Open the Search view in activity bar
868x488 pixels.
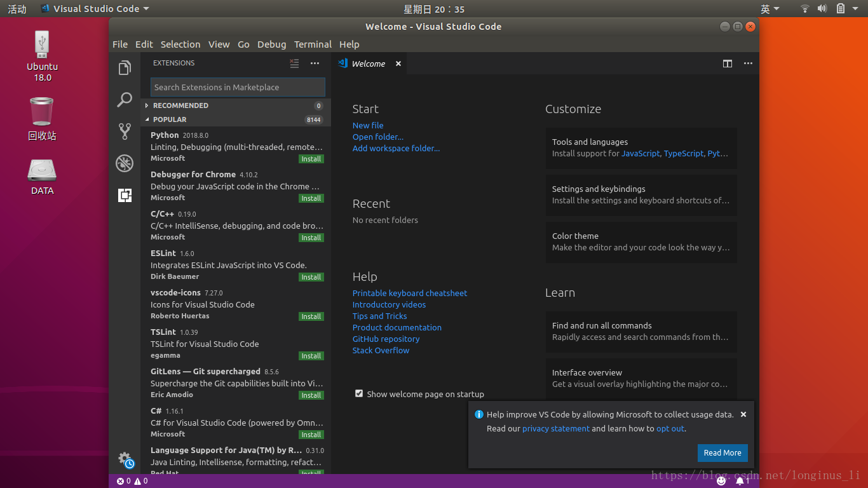tap(125, 100)
